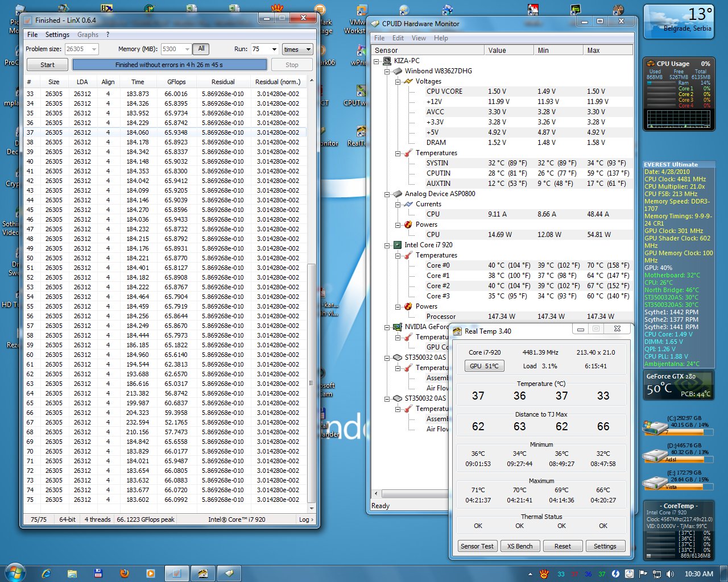Click the LinX results vertical scrollbar
This screenshot has width=728, height=582.
[x=311, y=383]
